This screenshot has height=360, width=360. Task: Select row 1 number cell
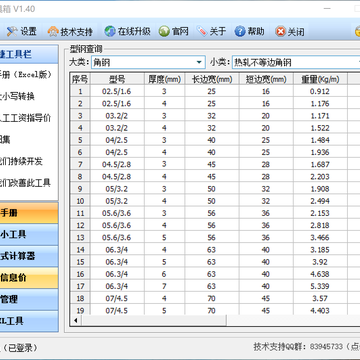(x=80, y=92)
